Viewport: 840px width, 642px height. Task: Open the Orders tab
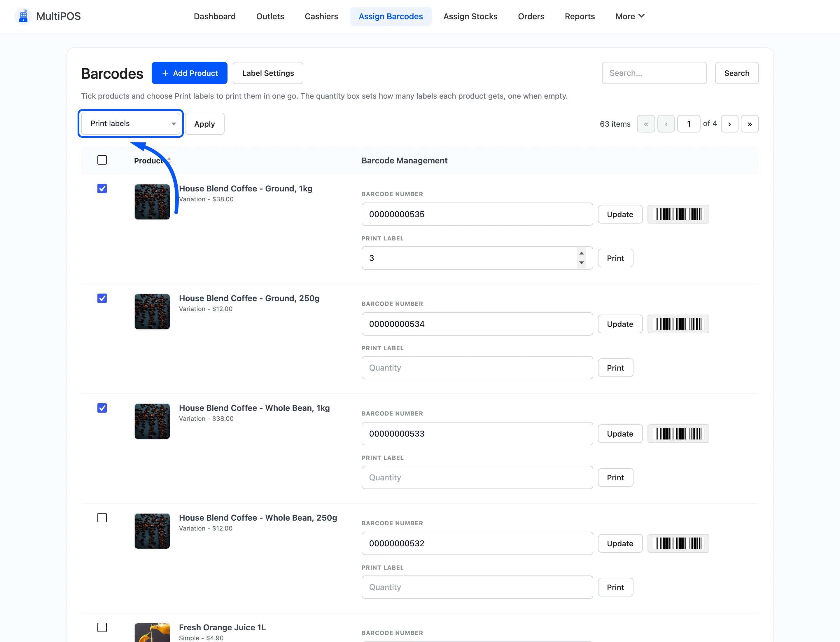click(x=531, y=16)
